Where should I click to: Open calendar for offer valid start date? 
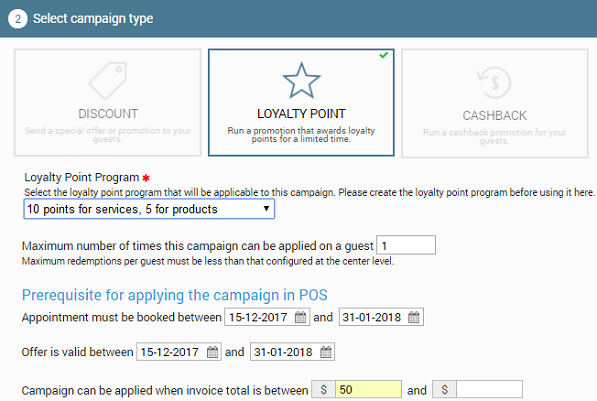(x=212, y=352)
